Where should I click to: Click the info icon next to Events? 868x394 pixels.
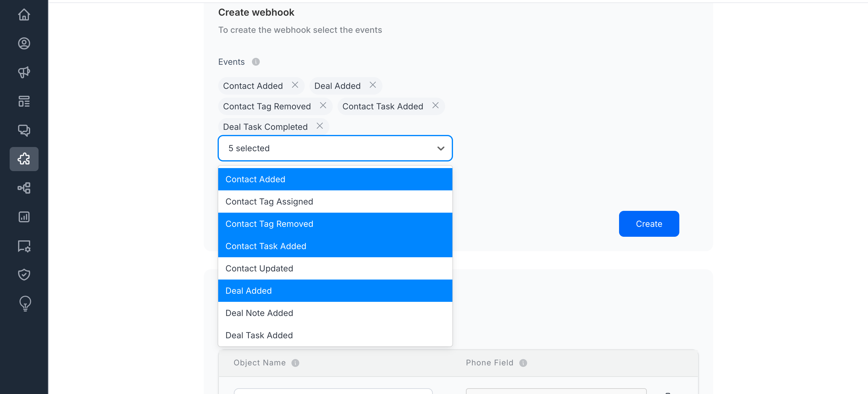[256, 62]
